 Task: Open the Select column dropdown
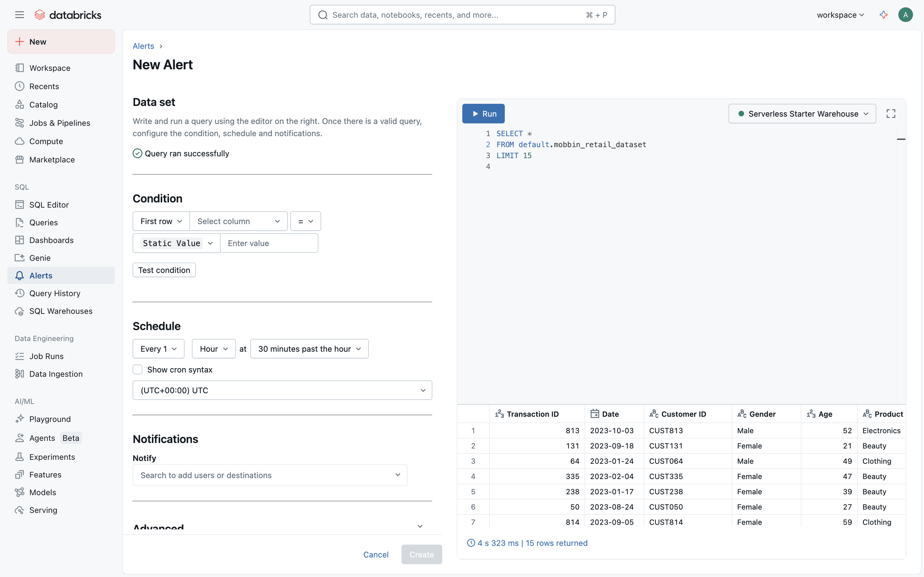(x=238, y=221)
